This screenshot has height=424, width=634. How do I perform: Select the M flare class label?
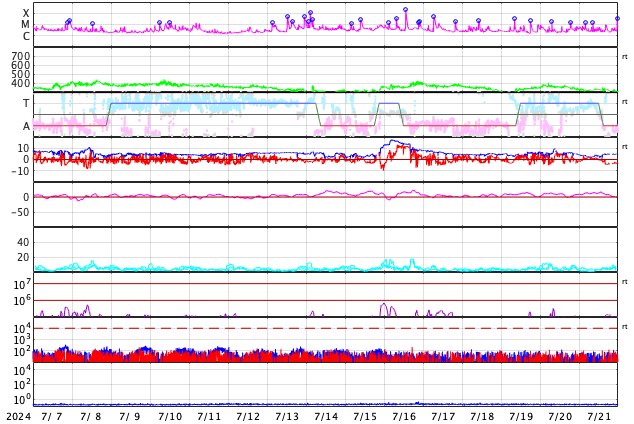[25, 25]
